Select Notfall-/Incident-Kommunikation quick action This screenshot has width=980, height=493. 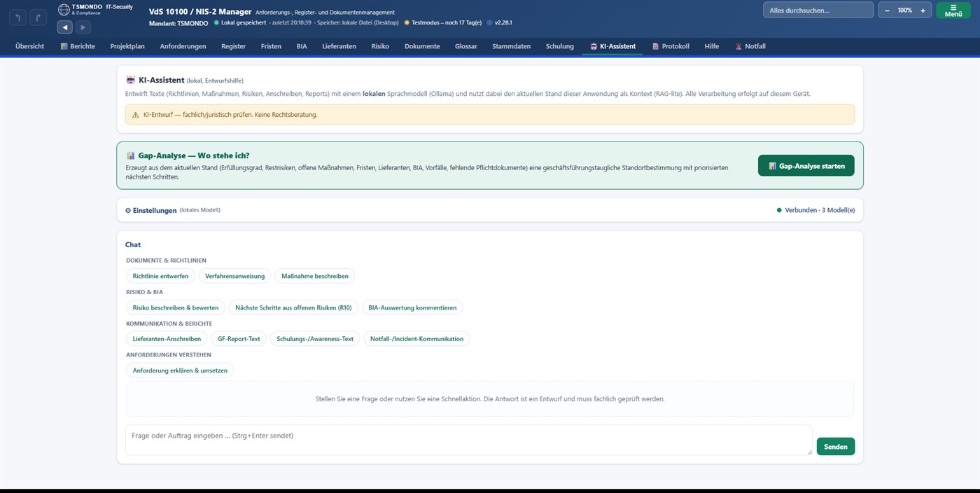click(x=416, y=339)
